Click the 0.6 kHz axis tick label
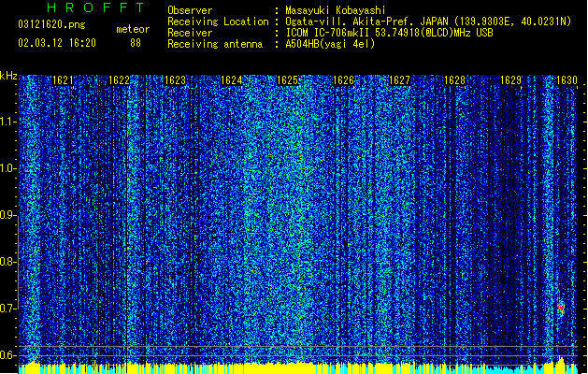The width and height of the screenshot is (588, 374). (7, 355)
